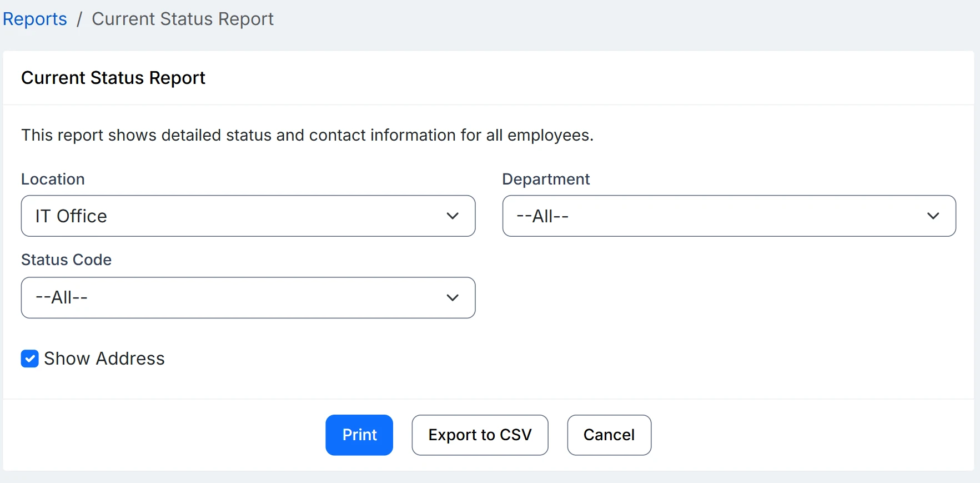Click the 'Current Status Report' panel heading
The height and width of the screenshot is (483, 980).
coord(113,78)
